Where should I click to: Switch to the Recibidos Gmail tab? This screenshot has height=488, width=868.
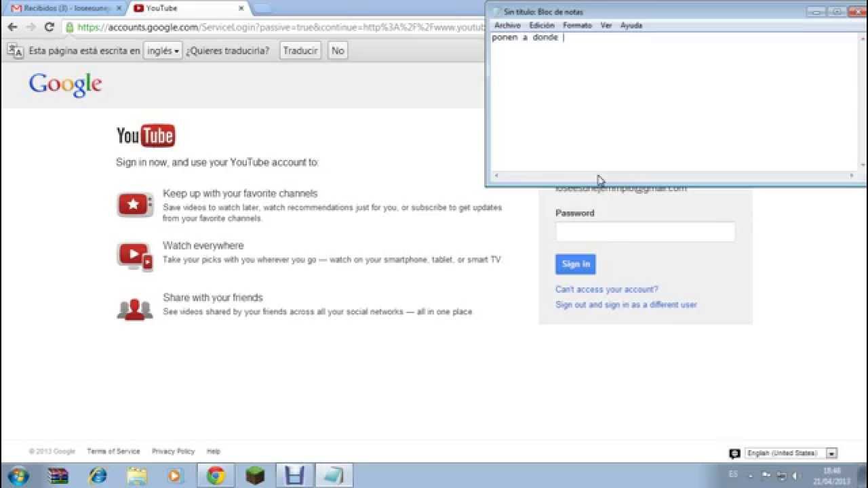[x=67, y=8]
